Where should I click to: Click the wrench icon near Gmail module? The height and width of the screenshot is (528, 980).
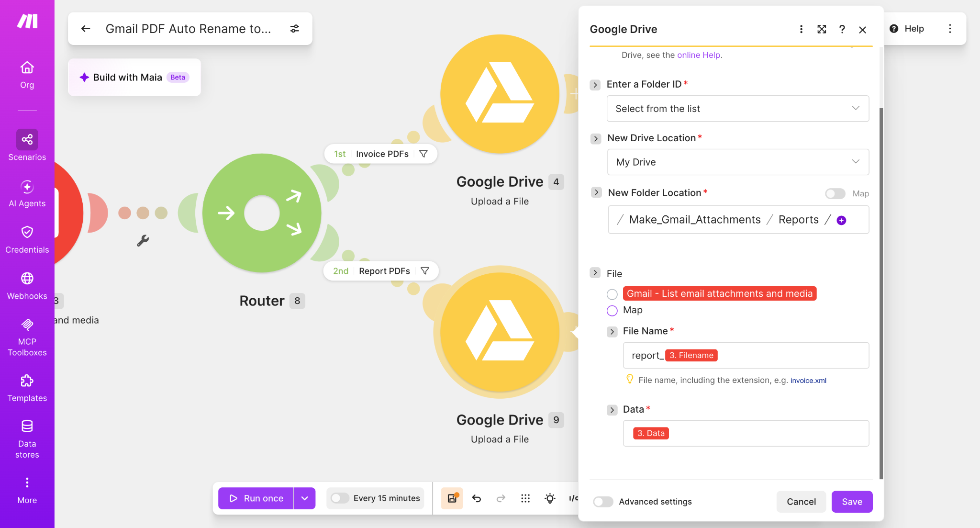click(143, 240)
